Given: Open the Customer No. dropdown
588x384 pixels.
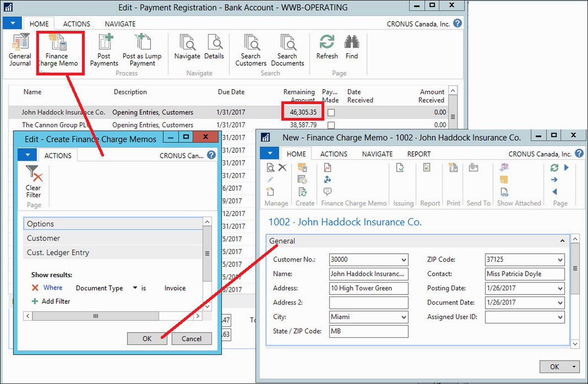Looking at the screenshot, I should [404, 260].
